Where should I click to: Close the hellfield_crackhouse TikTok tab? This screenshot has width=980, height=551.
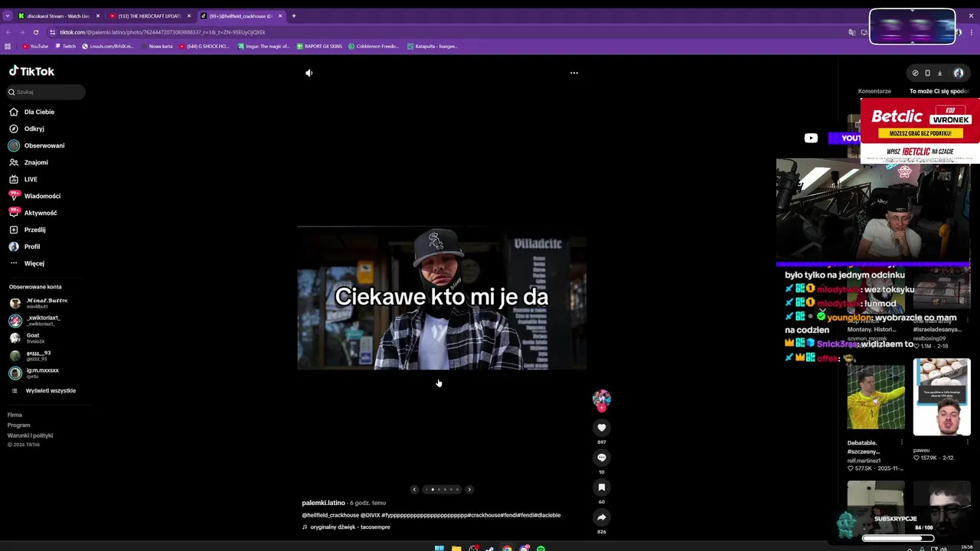point(280,15)
